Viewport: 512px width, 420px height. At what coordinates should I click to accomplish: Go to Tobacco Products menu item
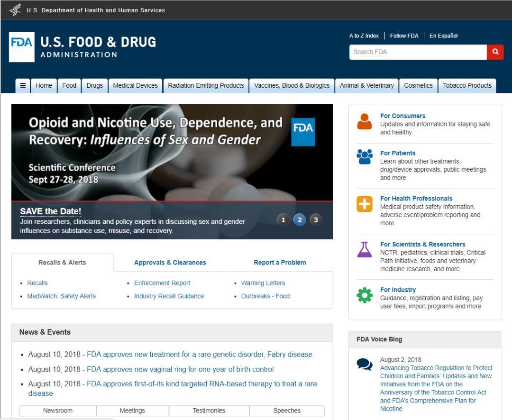coord(467,86)
